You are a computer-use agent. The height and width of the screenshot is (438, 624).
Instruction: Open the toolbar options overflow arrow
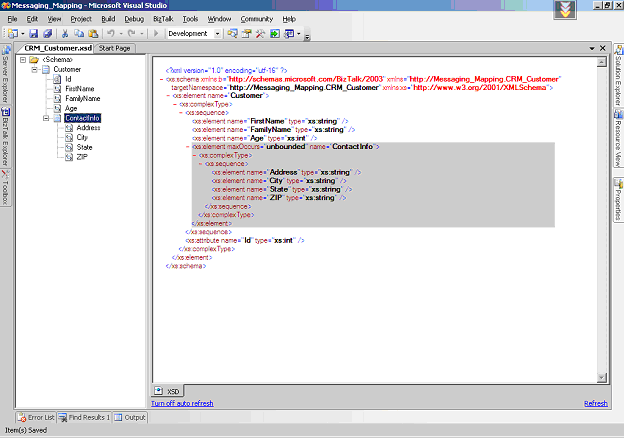[x=307, y=37]
